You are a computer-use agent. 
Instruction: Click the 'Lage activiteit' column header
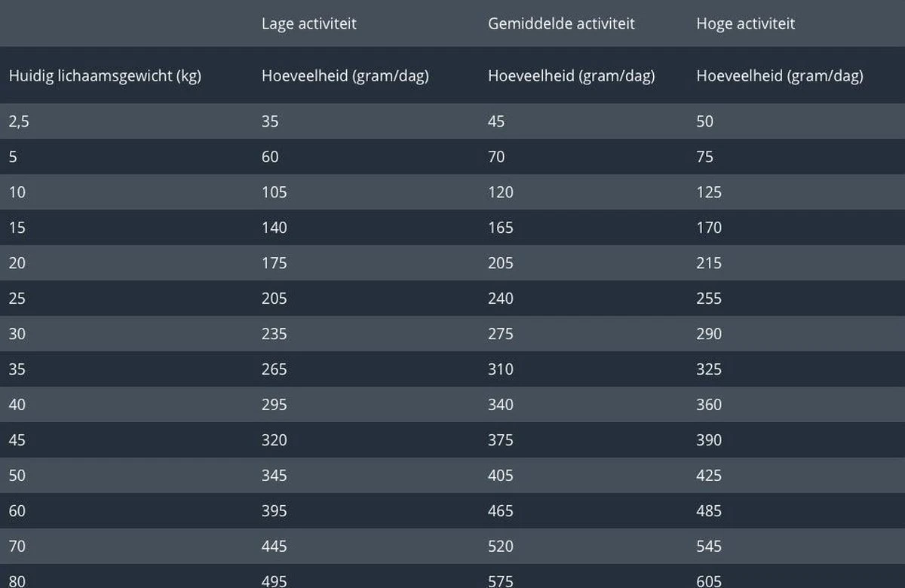(x=308, y=23)
